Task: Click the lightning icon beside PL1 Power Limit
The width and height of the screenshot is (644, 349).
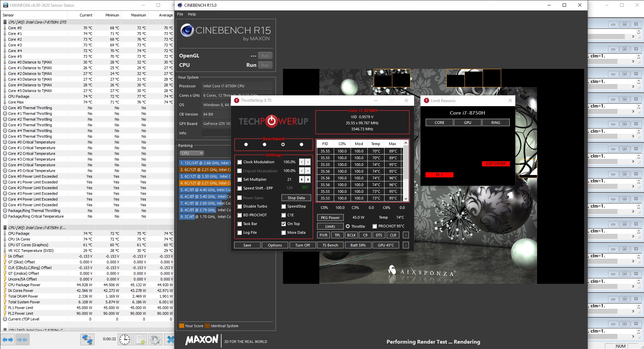Action: point(5,308)
